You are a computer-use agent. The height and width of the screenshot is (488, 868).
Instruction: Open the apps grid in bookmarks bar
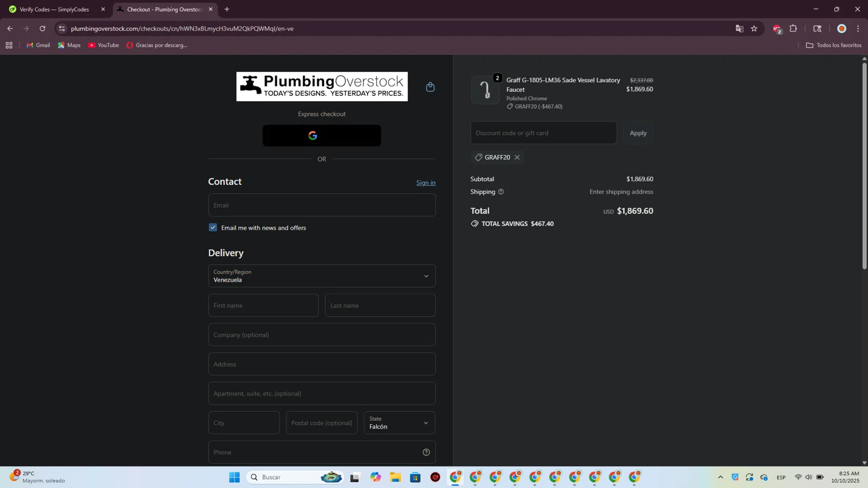[9, 45]
